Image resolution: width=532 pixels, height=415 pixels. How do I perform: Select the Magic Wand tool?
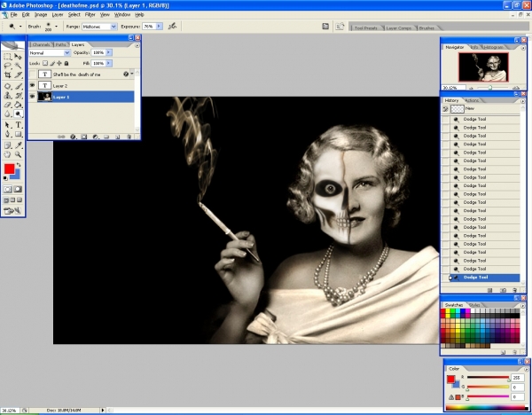click(x=18, y=66)
